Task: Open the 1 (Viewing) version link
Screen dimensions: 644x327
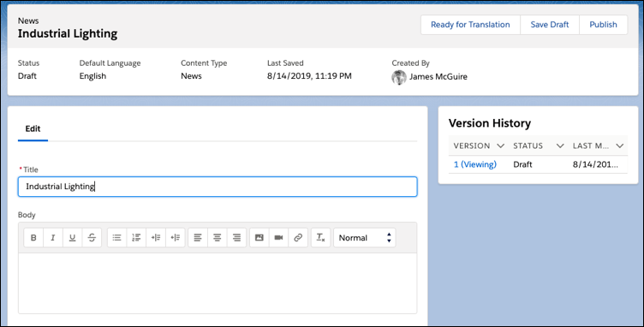Action: (474, 164)
